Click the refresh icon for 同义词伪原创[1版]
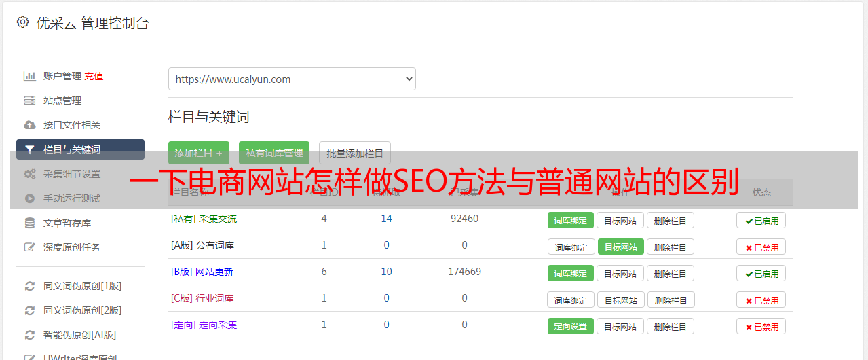This screenshot has width=868, height=360. click(x=30, y=286)
